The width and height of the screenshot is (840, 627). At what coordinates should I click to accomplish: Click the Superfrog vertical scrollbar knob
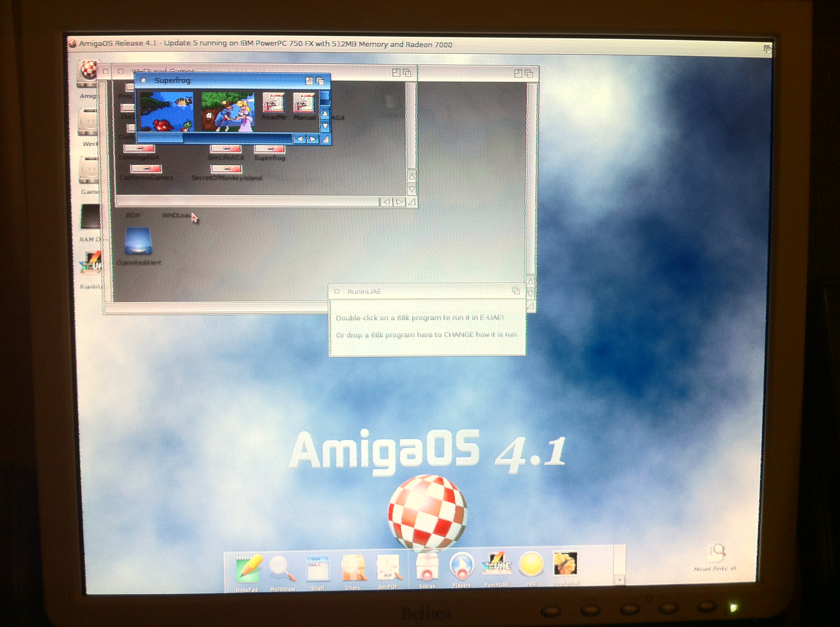(324, 95)
